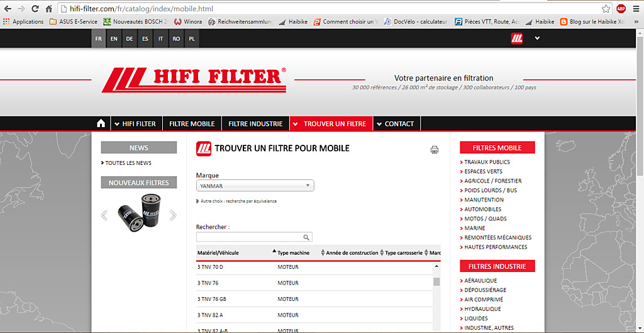
Task: Sort by Matériel/Véhicule column
Action: pos(236,253)
